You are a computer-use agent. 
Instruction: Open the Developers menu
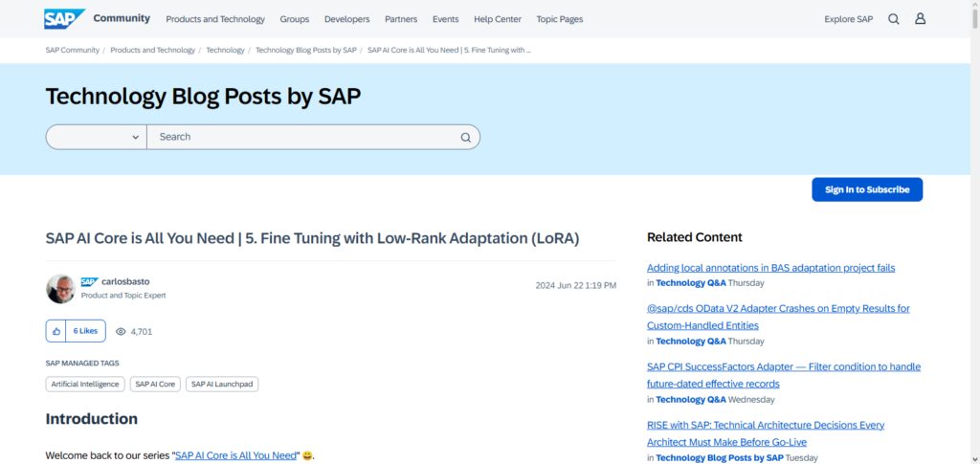pos(346,19)
